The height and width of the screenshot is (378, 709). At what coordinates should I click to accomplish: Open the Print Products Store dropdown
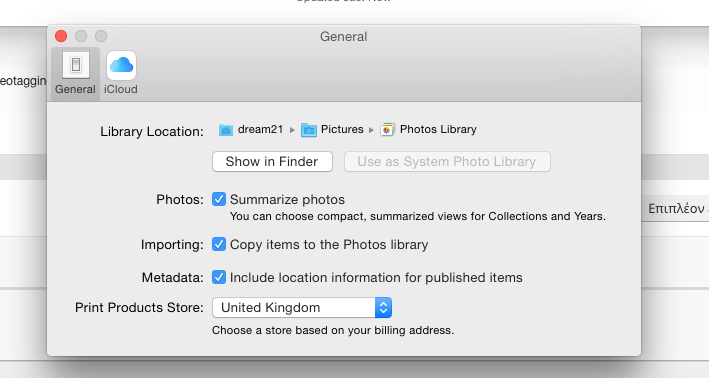[x=302, y=307]
